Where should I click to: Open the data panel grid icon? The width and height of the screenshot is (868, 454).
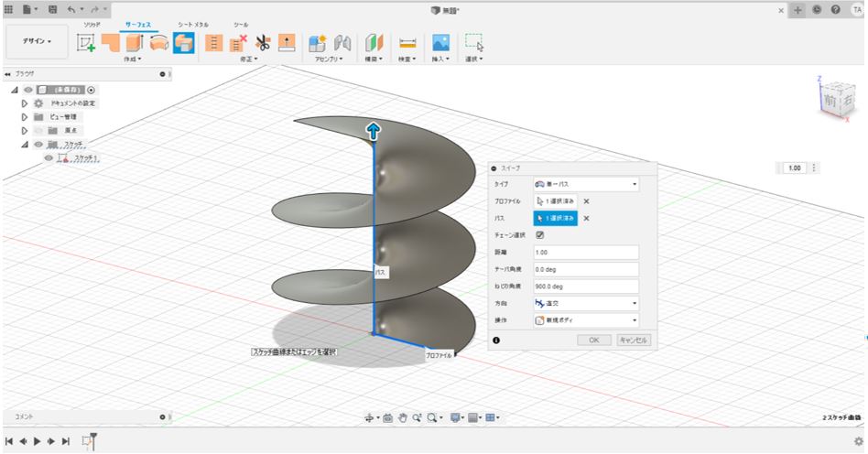click(8, 10)
